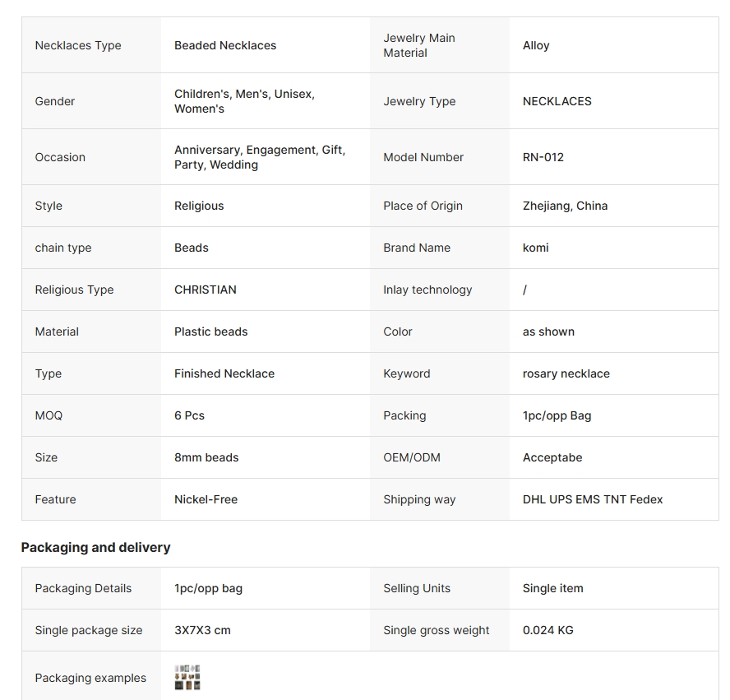Click the Acceptabe OEM/ODM value

(552, 457)
